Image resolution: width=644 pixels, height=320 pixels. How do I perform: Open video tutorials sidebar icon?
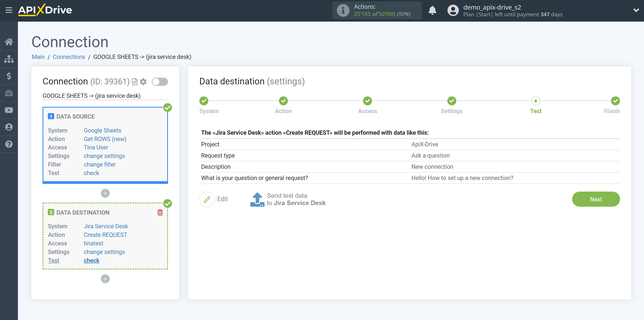pyautogui.click(x=9, y=110)
